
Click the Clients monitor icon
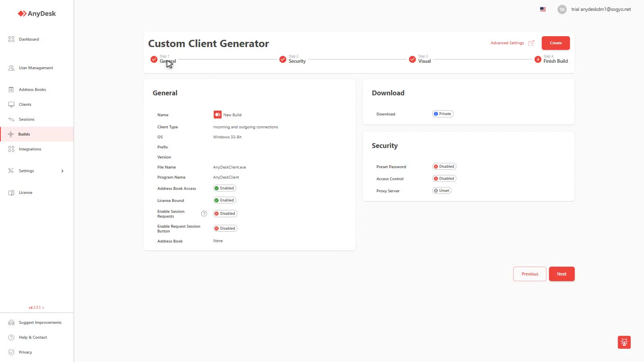tap(11, 105)
